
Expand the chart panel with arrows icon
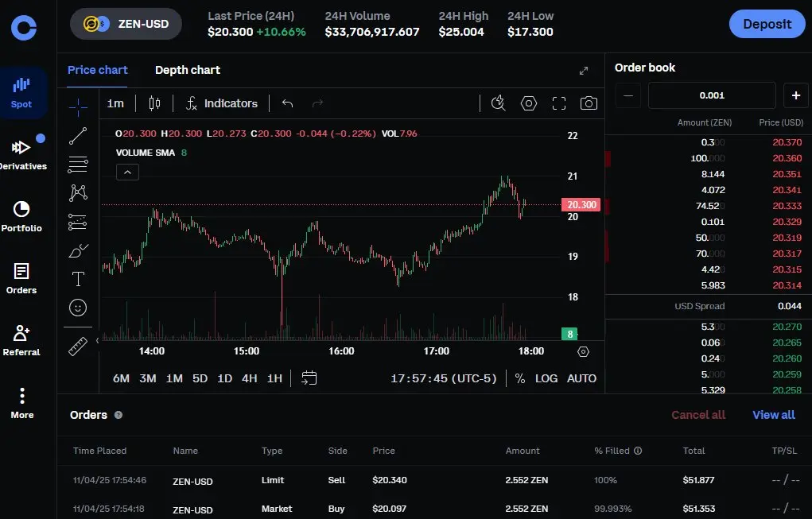[x=584, y=71]
